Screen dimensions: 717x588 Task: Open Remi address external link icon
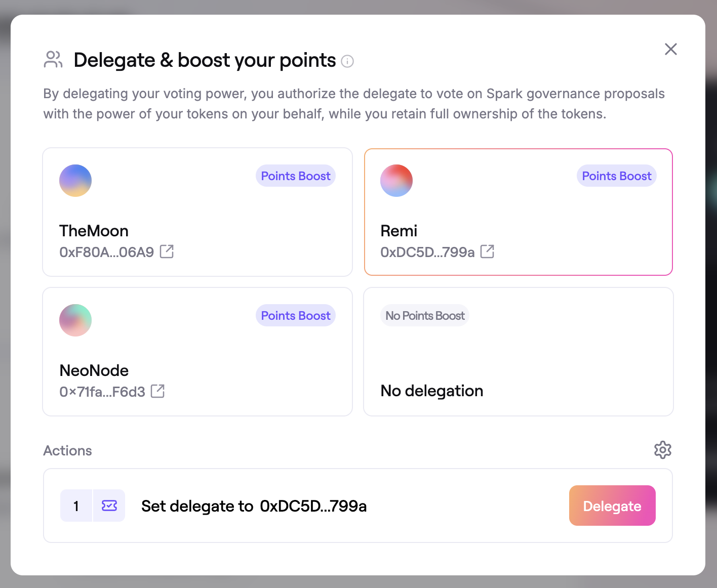(487, 251)
